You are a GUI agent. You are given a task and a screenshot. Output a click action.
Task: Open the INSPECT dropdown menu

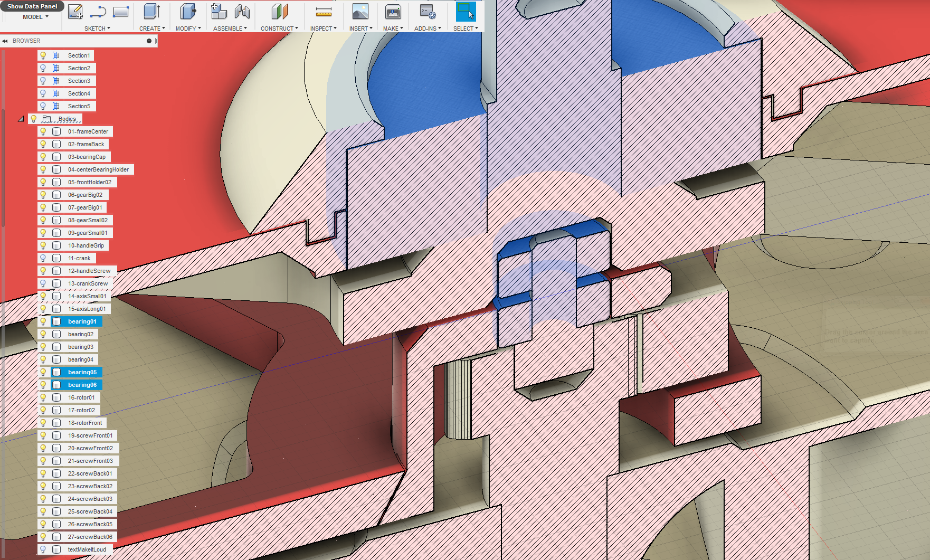coord(323,29)
